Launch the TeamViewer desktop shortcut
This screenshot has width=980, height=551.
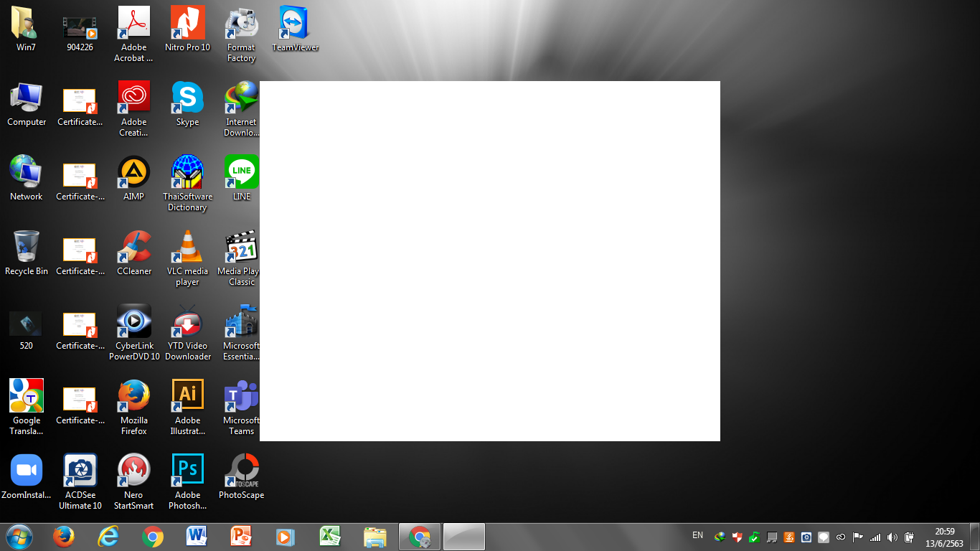(295, 29)
